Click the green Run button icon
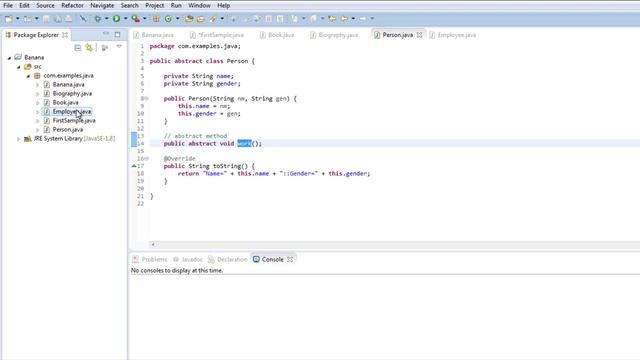The width and height of the screenshot is (640, 360). (116, 18)
